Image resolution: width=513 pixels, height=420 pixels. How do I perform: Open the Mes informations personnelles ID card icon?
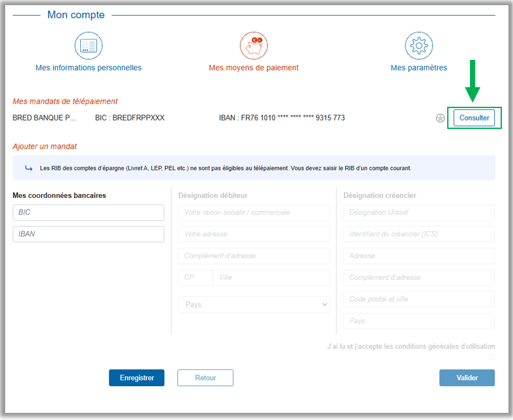[x=88, y=46]
